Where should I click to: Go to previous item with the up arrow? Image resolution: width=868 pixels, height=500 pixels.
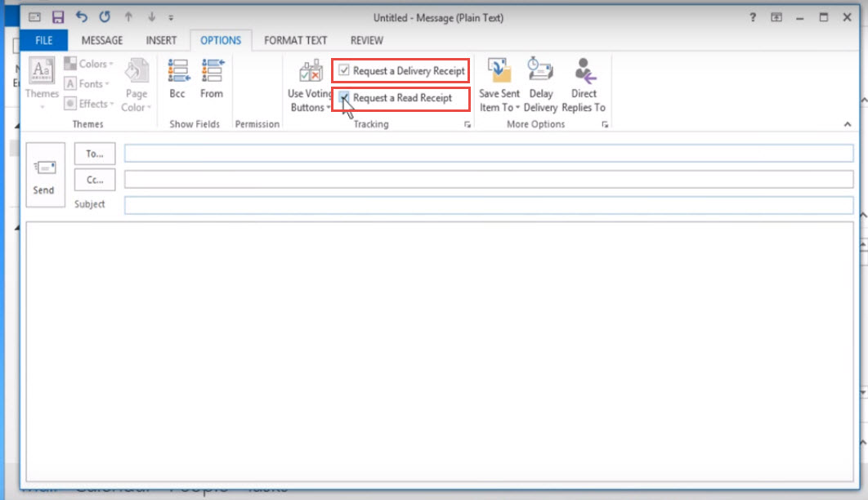pyautogui.click(x=128, y=17)
